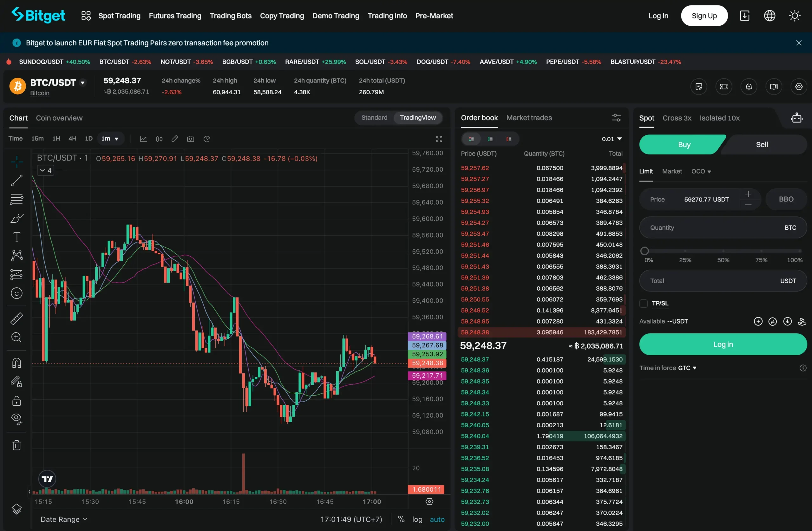This screenshot has height=531, width=812.
Task: Click the chart screenshot camera icon
Action: coord(190,139)
